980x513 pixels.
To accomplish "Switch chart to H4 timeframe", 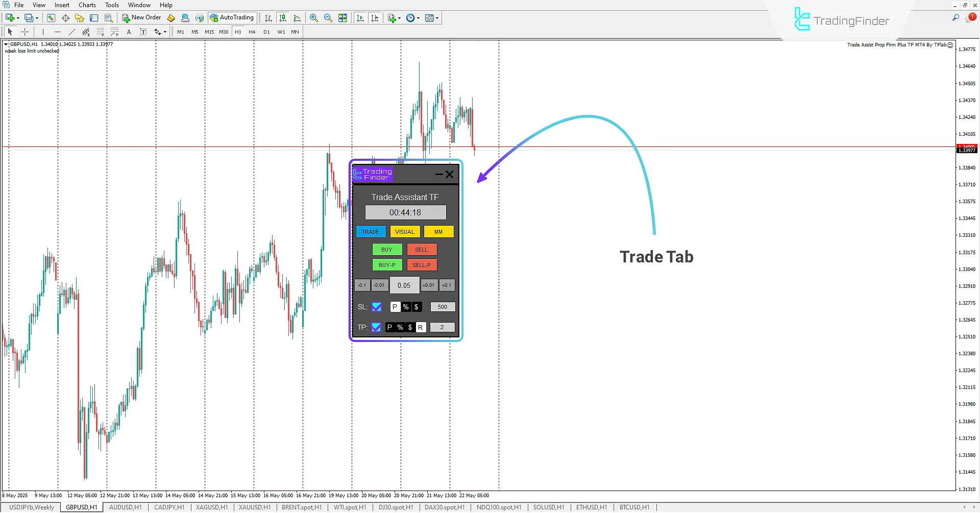I will tap(251, 32).
